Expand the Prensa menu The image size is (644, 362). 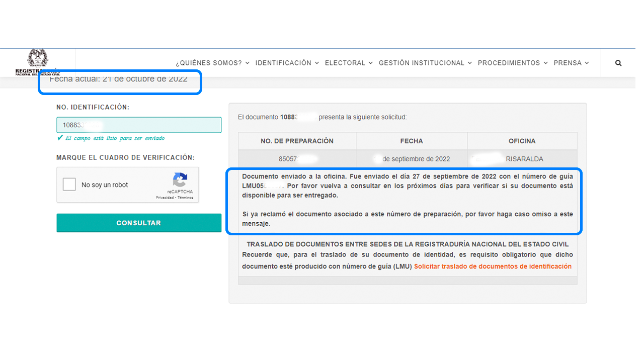point(571,63)
